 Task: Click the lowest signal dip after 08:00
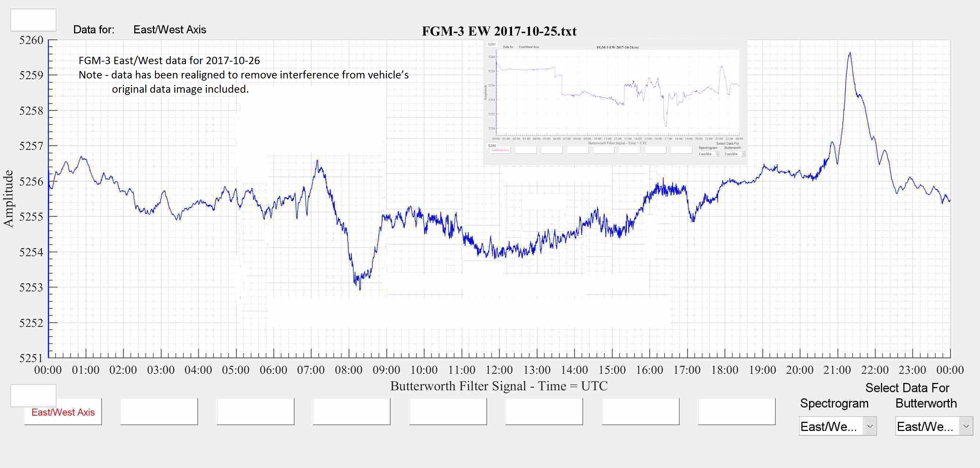[x=360, y=289]
